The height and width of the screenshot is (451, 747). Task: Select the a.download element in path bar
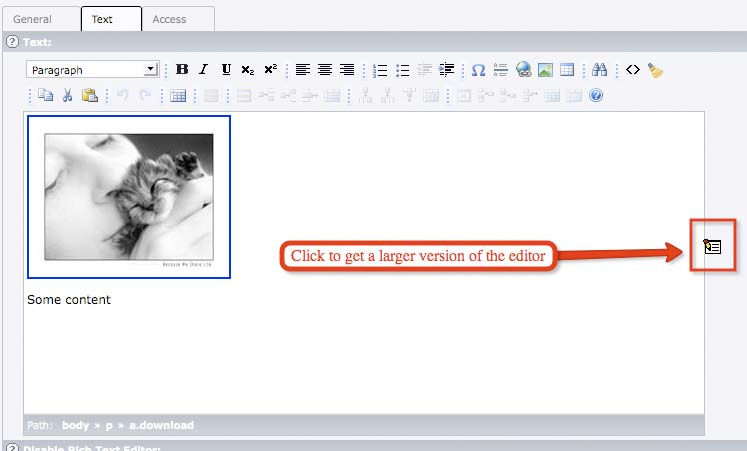[161, 425]
